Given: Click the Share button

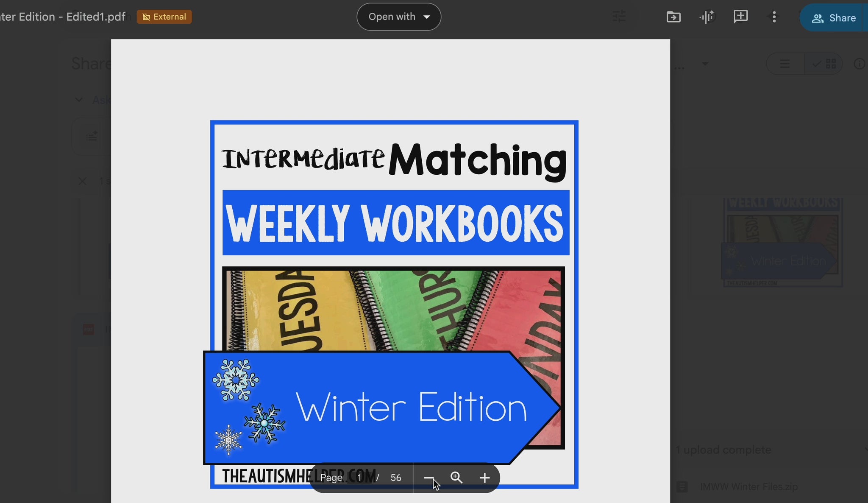Looking at the screenshot, I should tap(834, 18).
